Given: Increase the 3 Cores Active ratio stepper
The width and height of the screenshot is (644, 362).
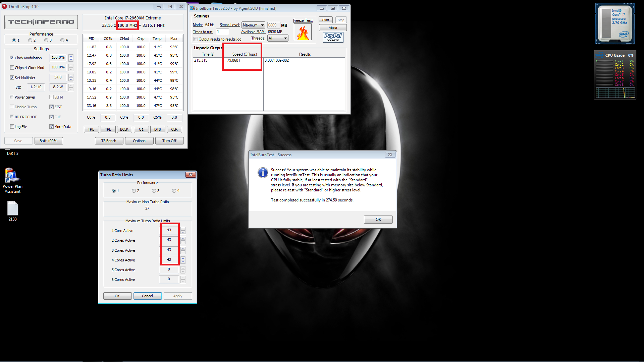Looking at the screenshot, I should click(183, 248).
